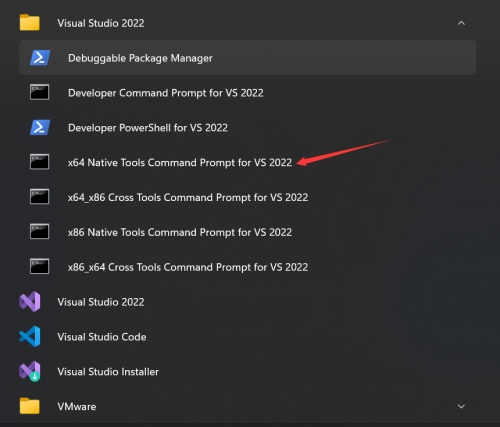Click the x64_x86 Cross Tools console icon
Screen dimensions: 500x427
tap(39, 197)
